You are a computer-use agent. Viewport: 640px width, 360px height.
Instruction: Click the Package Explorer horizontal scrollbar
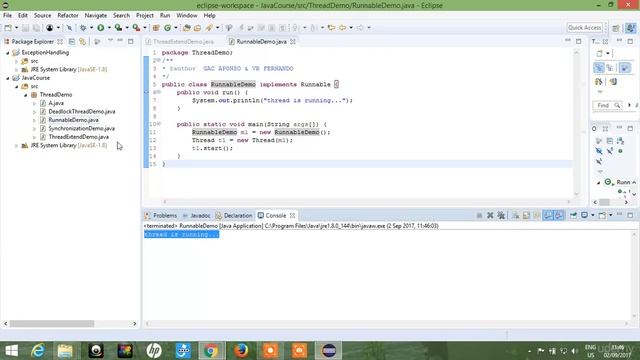(x=52, y=324)
